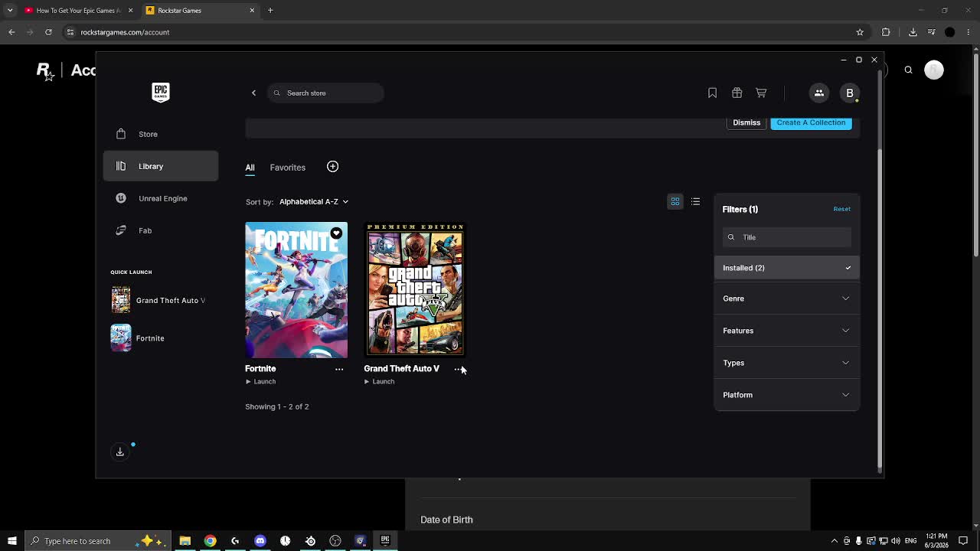The image size is (980, 551).
Task: Click the Fortnite cover art
Action: point(296,290)
